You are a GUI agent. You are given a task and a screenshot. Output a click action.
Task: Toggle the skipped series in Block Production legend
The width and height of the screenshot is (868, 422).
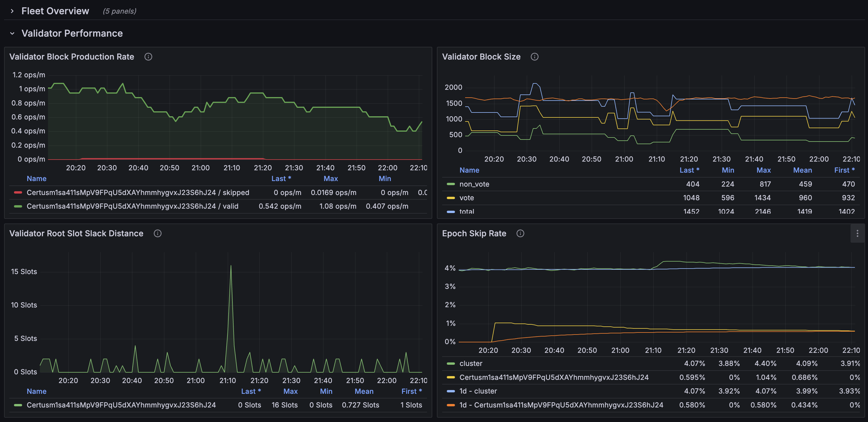pos(138,193)
